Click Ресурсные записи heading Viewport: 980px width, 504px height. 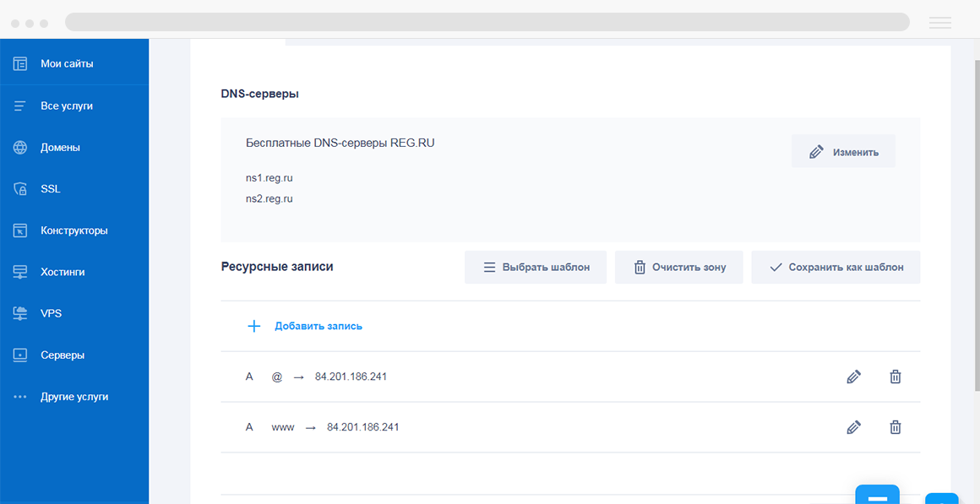(277, 267)
